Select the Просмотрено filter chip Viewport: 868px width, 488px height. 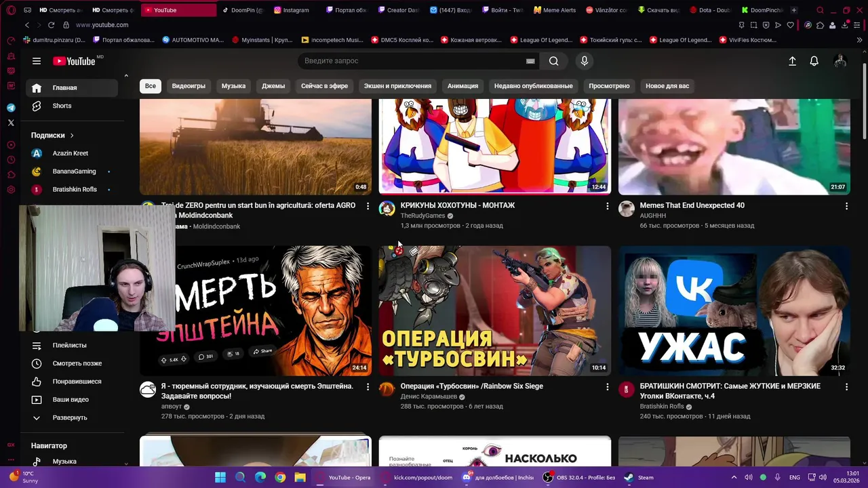pos(609,86)
